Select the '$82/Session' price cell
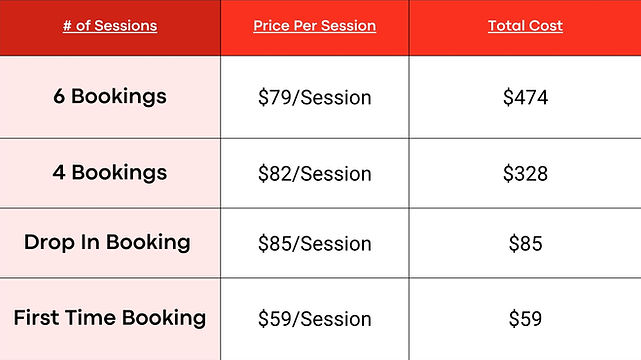 pyautogui.click(x=314, y=174)
